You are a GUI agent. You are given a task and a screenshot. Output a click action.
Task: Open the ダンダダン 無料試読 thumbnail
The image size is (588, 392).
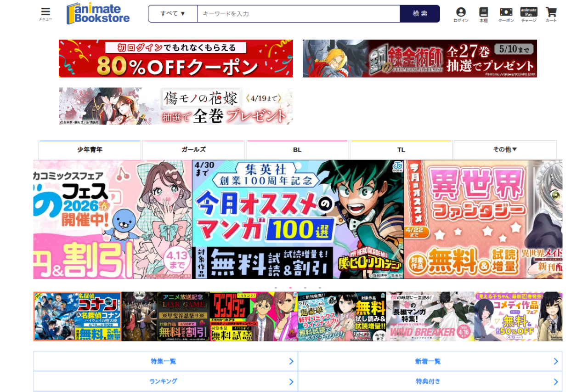pyautogui.click(x=254, y=316)
